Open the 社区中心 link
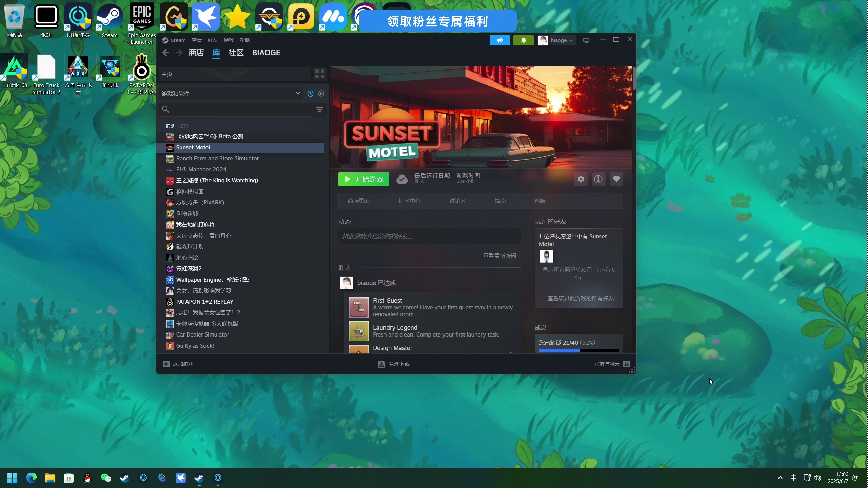 pos(409,201)
